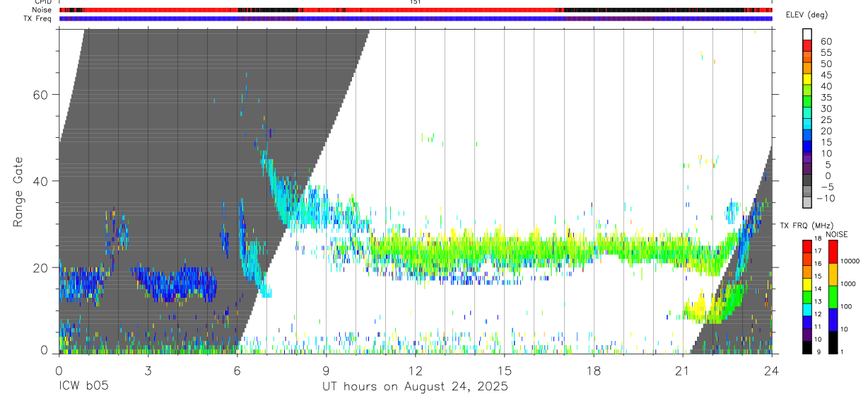Select the light gray bottom cell of ELEV colorbar
The width and height of the screenshot is (868, 401).
coord(808,203)
